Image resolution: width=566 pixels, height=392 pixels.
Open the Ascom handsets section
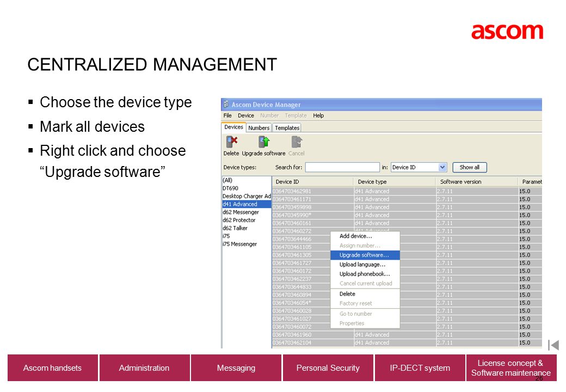pos(53,368)
